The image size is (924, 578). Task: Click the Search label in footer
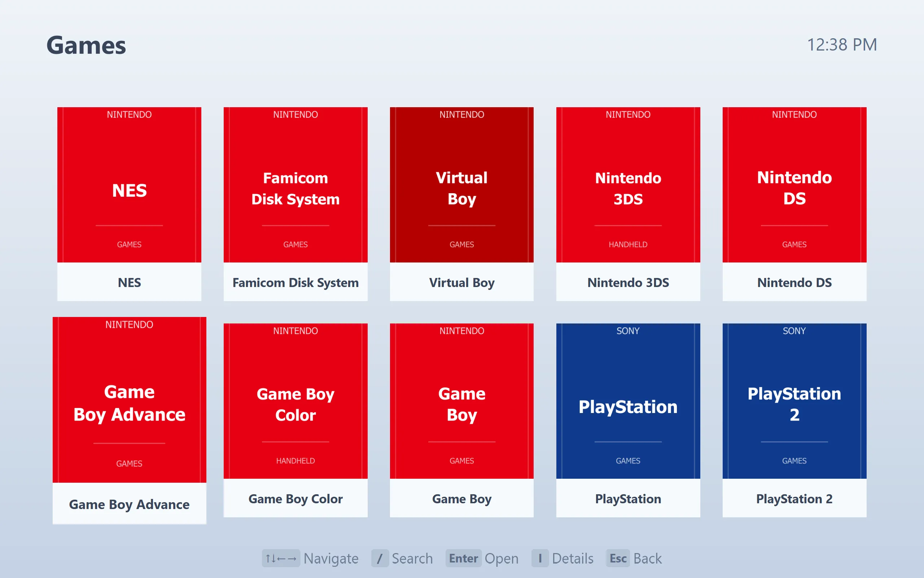pyautogui.click(x=412, y=559)
